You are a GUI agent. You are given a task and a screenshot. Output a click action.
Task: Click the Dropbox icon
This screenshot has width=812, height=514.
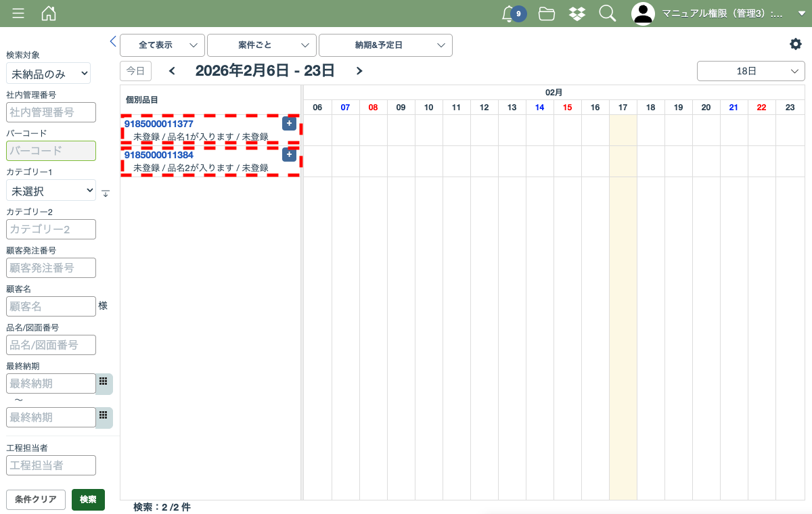[x=577, y=14]
